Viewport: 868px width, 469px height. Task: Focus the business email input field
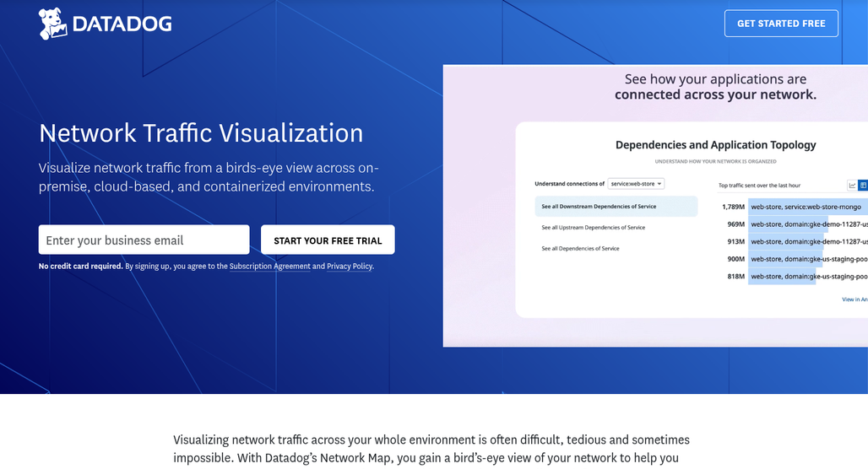coord(144,240)
